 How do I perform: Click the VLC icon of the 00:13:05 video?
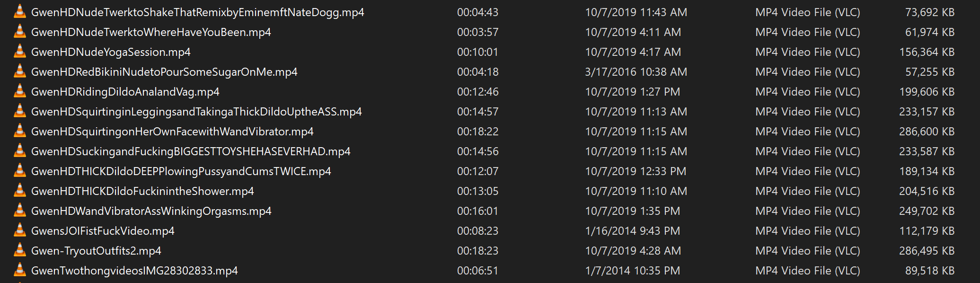[20, 190]
